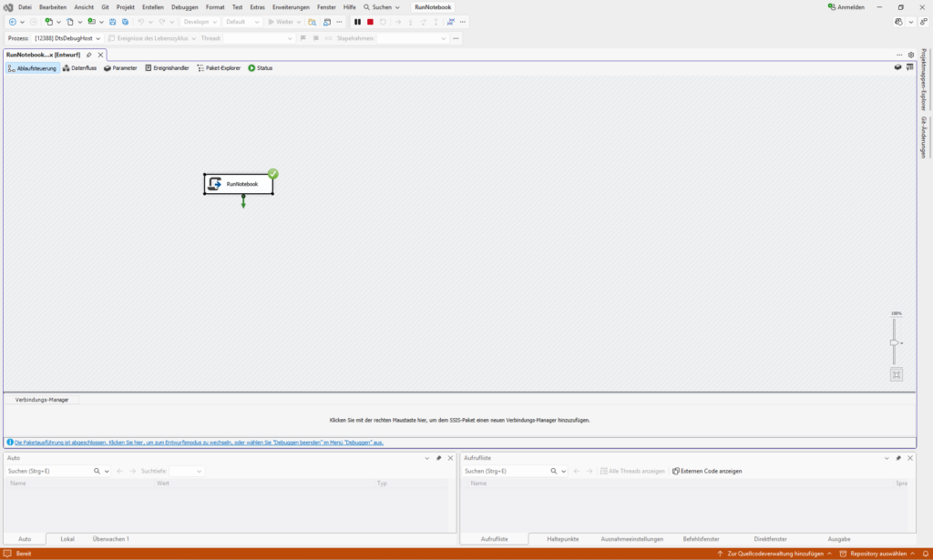Pause debugging using the pause icon
933x560 pixels.
(x=357, y=21)
